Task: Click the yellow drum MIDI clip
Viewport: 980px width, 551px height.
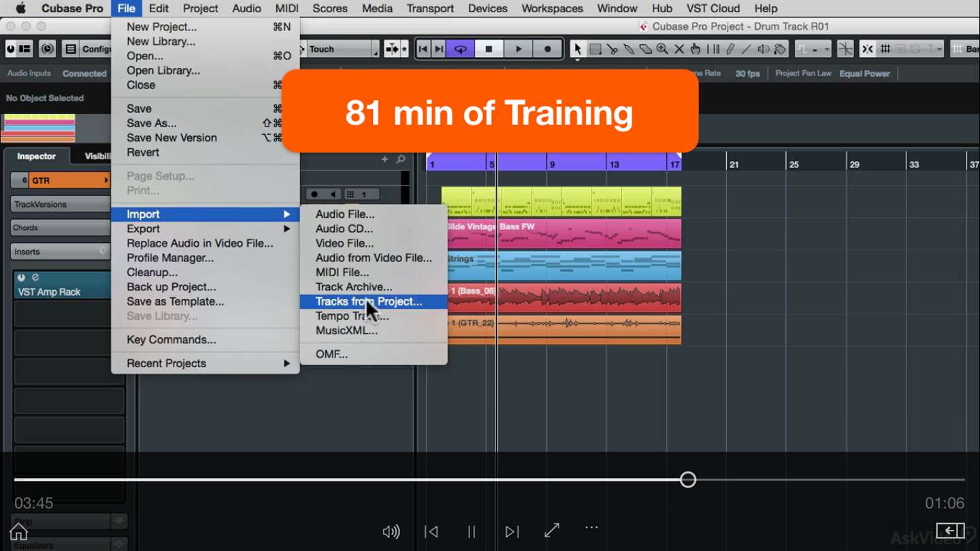Action: (561, 201)
